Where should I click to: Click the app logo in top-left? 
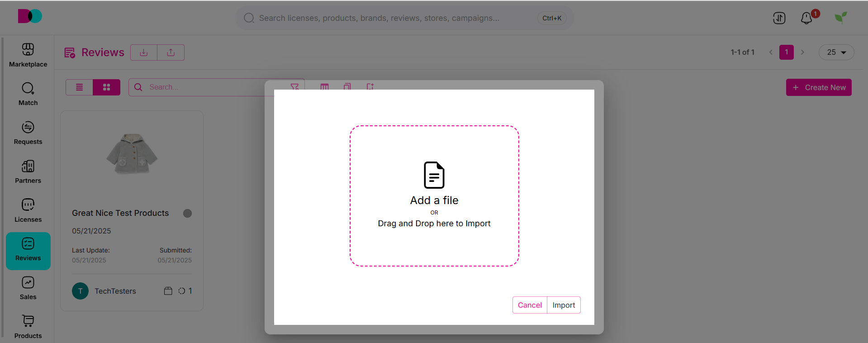30,16
